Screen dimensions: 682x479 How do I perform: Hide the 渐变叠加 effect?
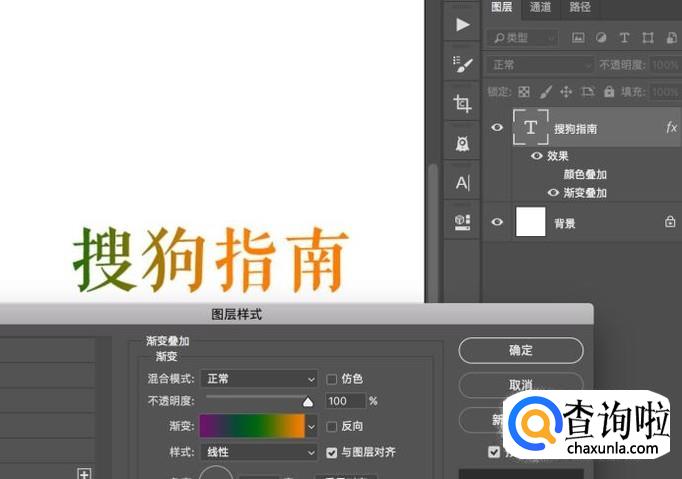553,192
